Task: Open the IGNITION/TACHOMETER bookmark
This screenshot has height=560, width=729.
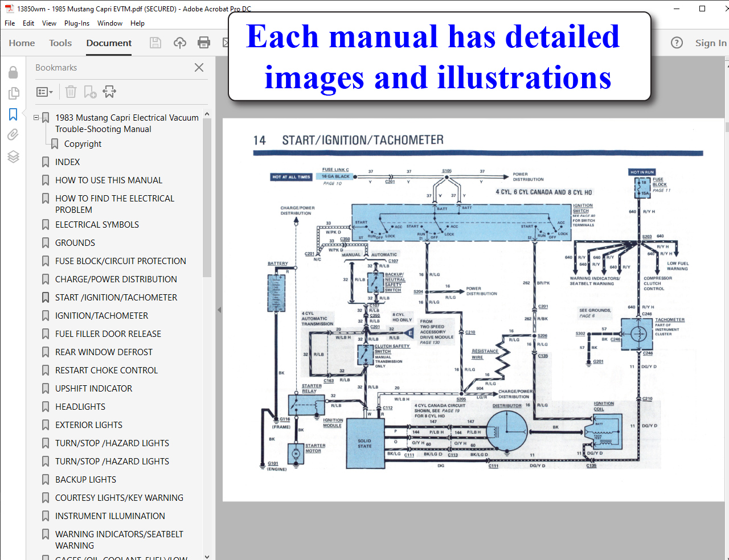Action: pos(101,316)
